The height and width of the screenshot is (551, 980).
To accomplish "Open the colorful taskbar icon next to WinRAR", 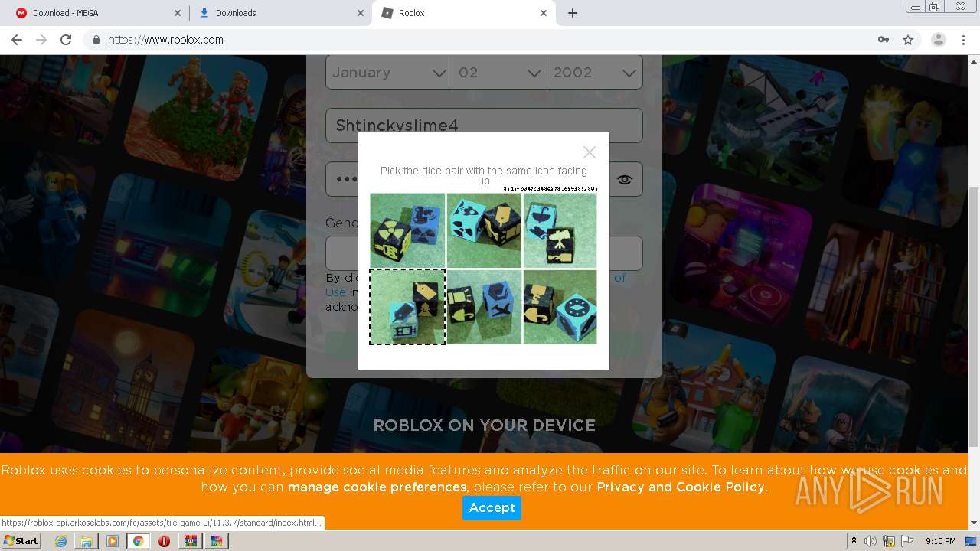I will pyautogui.click(x=217, y=541).
